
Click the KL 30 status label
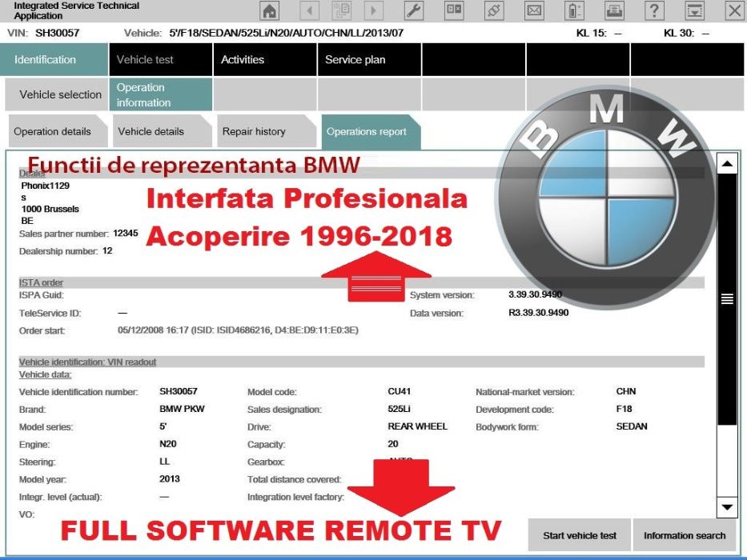pos(679,33)
